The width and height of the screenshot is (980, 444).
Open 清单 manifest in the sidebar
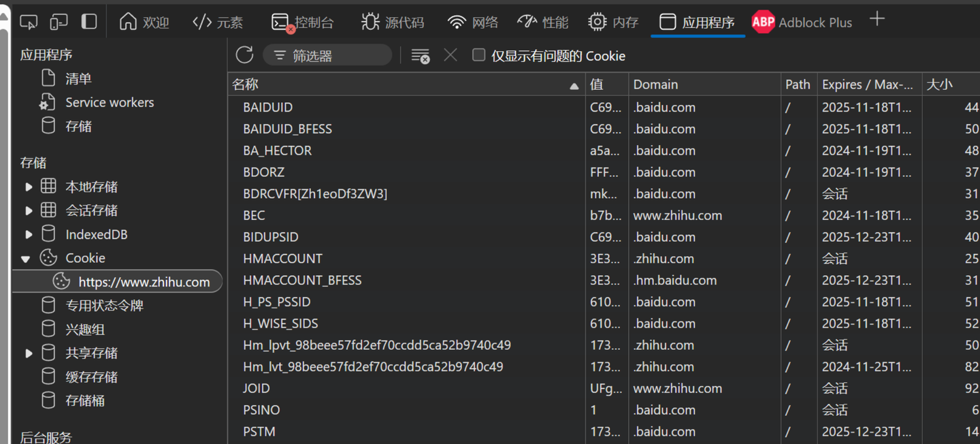[x=78, y=78]
